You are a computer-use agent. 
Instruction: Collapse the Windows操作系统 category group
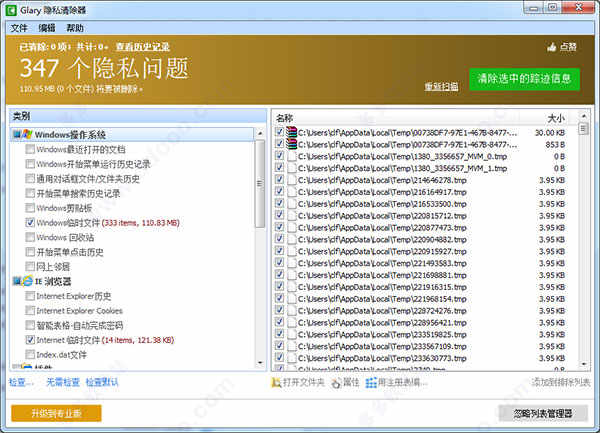coord(15,134)
